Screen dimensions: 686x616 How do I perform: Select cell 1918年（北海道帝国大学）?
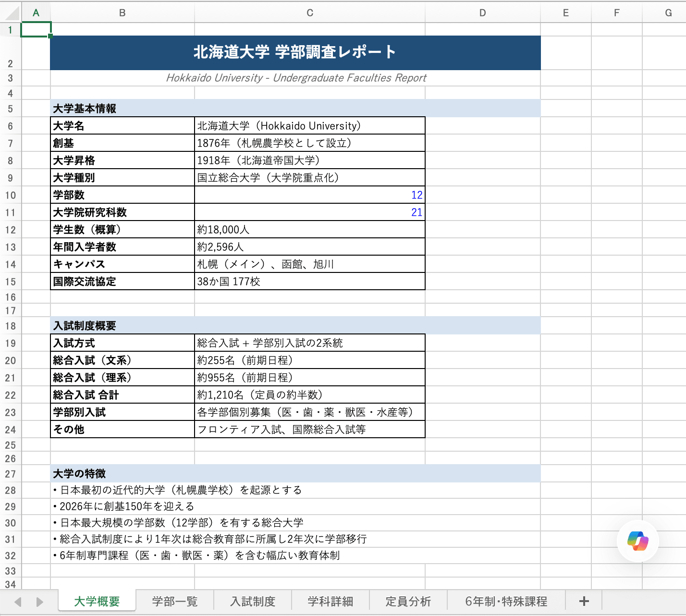point(310,160)
